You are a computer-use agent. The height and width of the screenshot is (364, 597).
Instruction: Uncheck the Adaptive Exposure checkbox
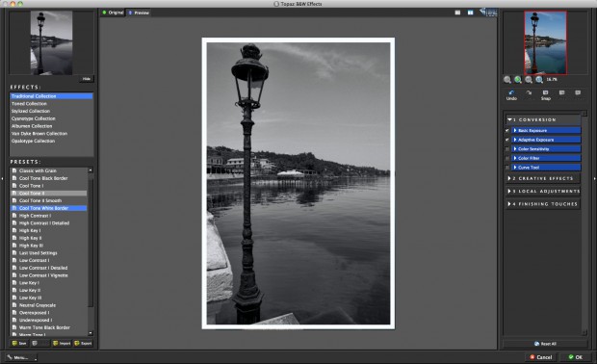[507, 140]
